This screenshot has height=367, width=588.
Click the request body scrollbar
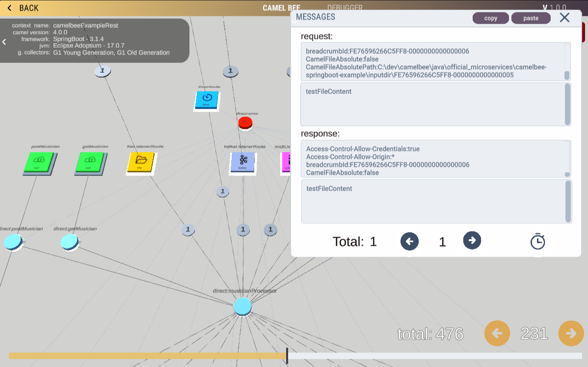(x=567, y=104)
